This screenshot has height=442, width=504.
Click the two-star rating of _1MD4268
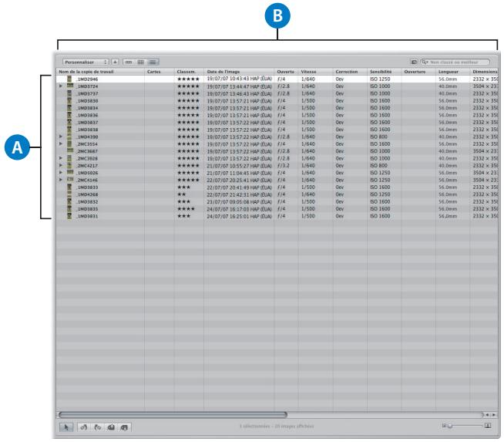pyautogui.click(x=182, y=194)
